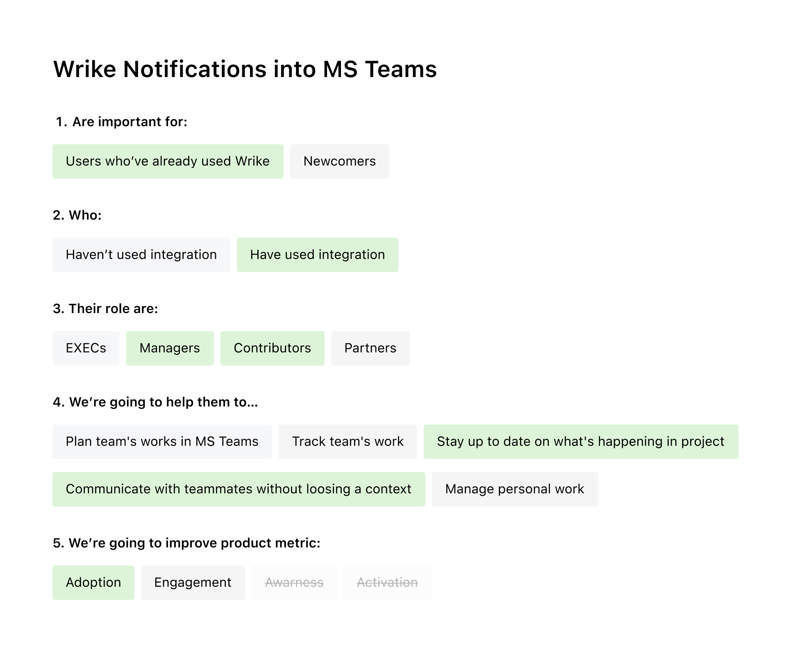Viewport: 791px width, 672px height.
Task: Choose the EXECs role chip
Action: point(86,348)
